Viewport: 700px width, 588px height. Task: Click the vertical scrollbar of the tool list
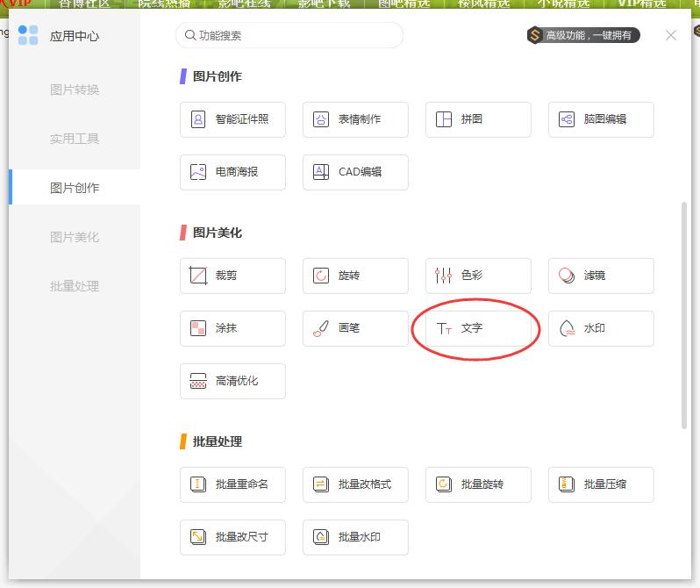point(684,315)
